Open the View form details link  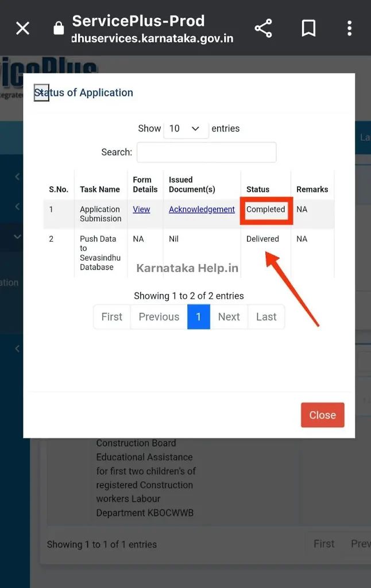coord(141,209)
